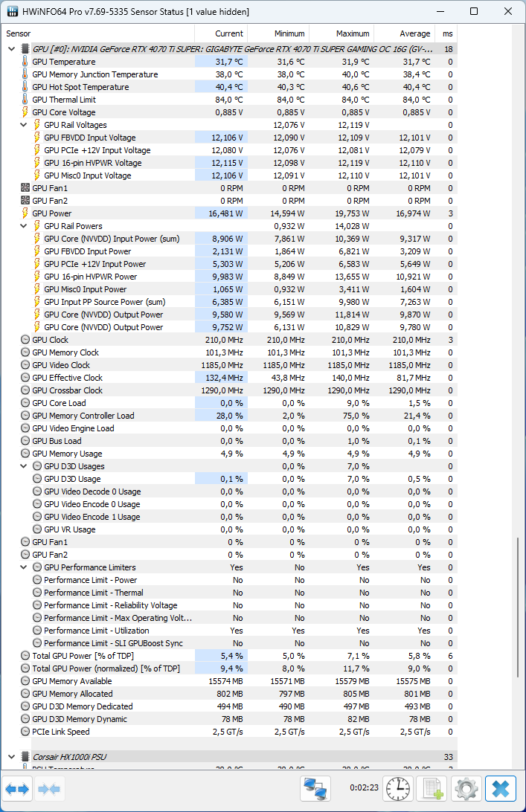Start logging with the sheet plus icon
The height and width of the screenshot is (812, 526).
tap(432, 789)
